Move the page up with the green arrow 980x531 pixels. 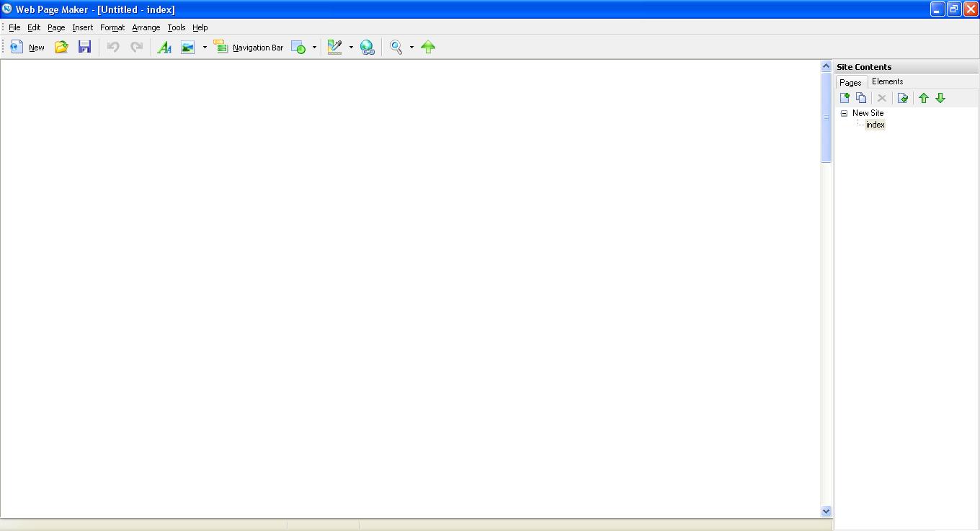point(924,98)
